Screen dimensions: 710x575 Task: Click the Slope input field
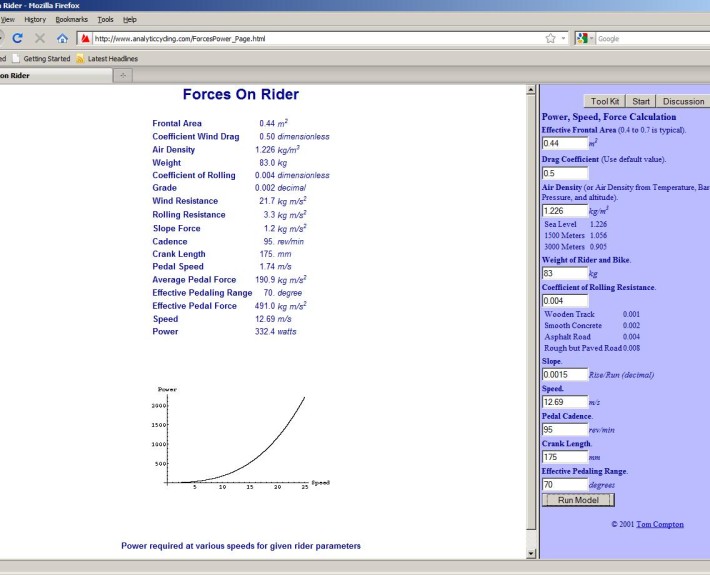pos(565,374)
